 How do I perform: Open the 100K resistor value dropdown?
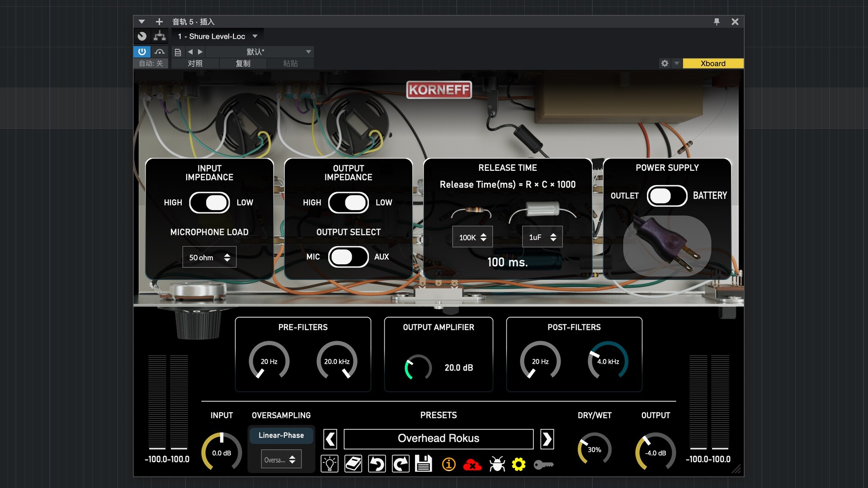tap(472, 237)
